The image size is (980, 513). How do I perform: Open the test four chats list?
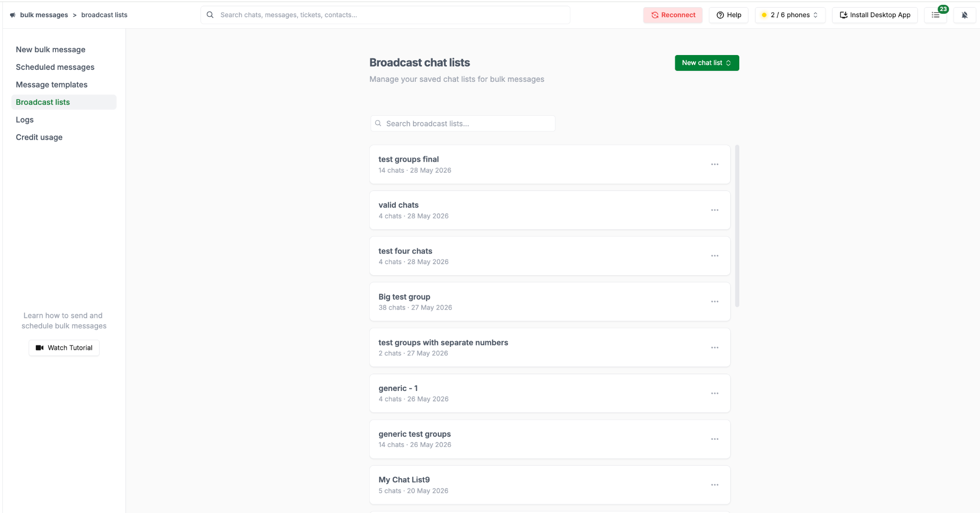pos(550,256)
